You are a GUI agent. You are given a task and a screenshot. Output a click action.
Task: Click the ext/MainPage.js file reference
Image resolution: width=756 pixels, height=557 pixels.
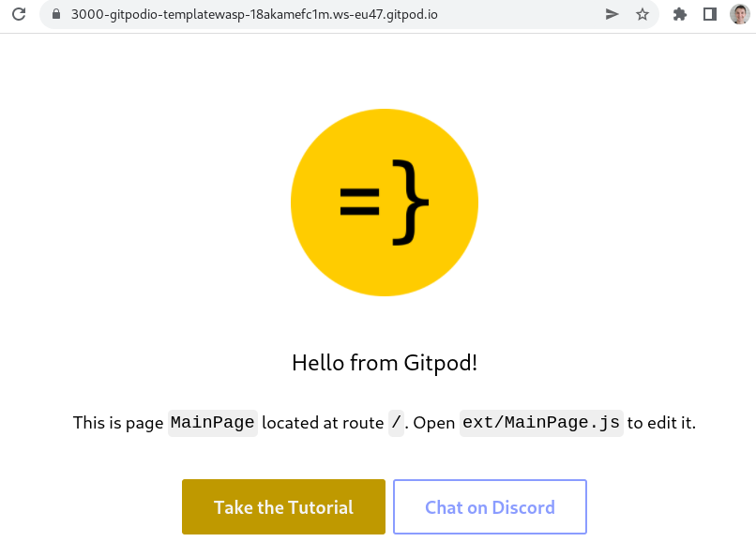coord(540,423)
